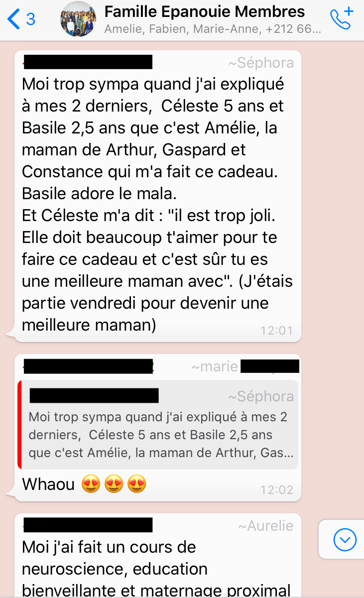Tap the ~Aurelie name on last message

pyautogui.click(x=265, y=526)
